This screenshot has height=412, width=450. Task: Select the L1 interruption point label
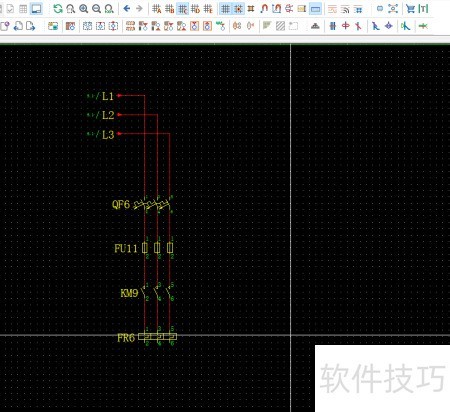108,96
